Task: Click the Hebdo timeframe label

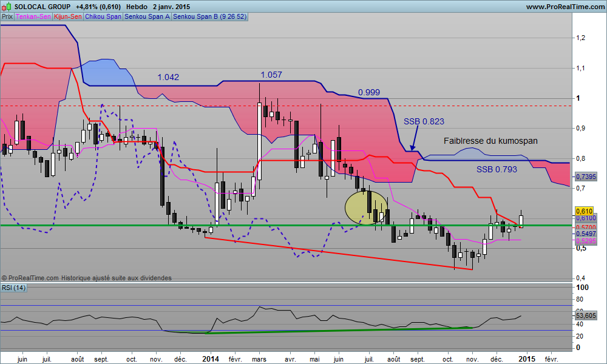Action: point(137,7)
